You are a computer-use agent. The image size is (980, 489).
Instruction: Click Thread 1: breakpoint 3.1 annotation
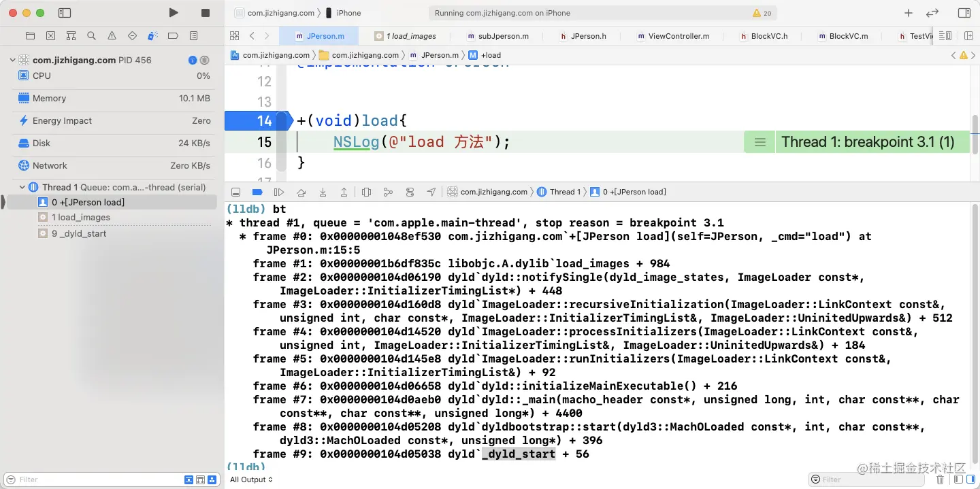coord(857,142)
